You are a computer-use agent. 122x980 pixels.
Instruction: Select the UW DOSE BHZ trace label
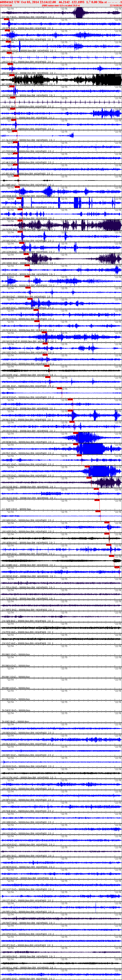tap(10, 487)
